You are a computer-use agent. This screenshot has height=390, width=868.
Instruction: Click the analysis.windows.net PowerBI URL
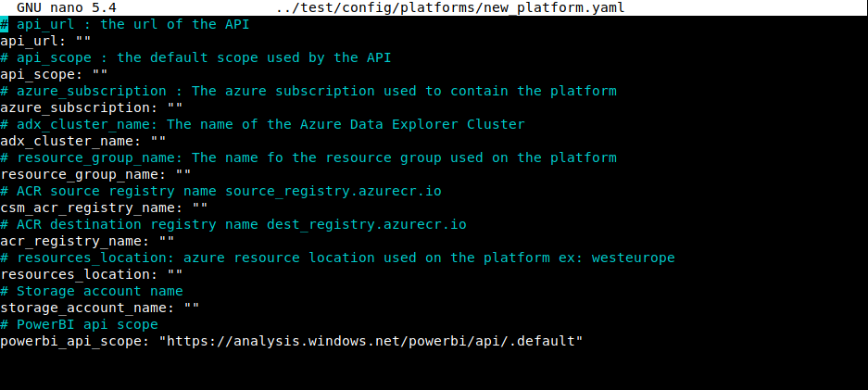(371, 341)
